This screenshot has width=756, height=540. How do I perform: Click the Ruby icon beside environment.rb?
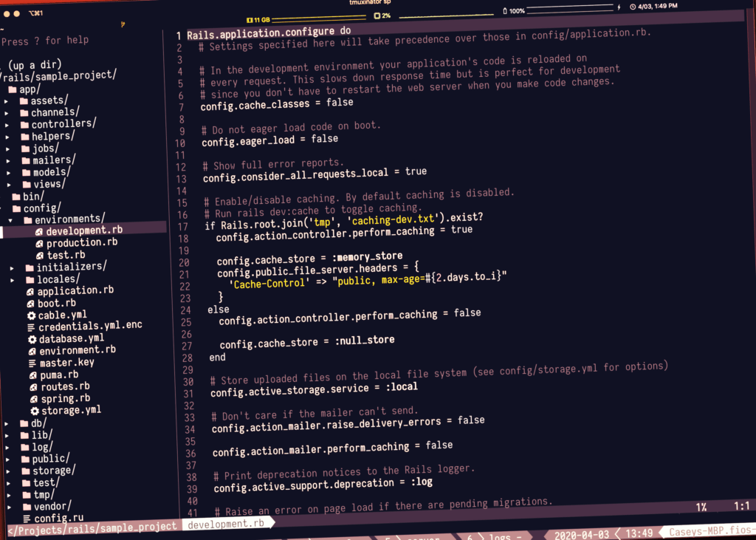(x=32, y=352)
